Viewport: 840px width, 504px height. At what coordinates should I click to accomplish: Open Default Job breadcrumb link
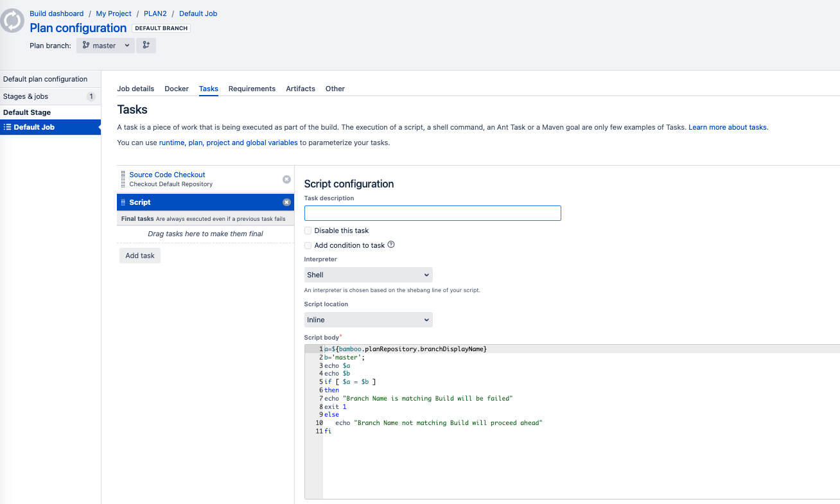tap(198, 13)
